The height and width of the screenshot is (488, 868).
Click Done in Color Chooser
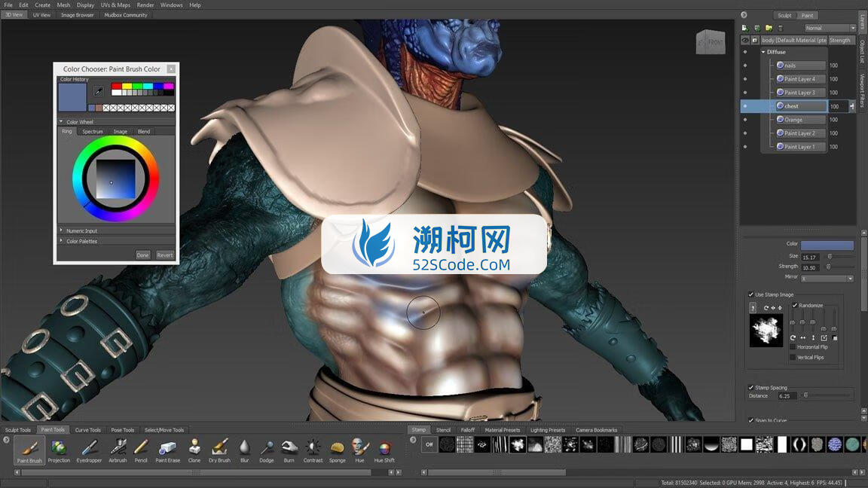pos(143,255)
